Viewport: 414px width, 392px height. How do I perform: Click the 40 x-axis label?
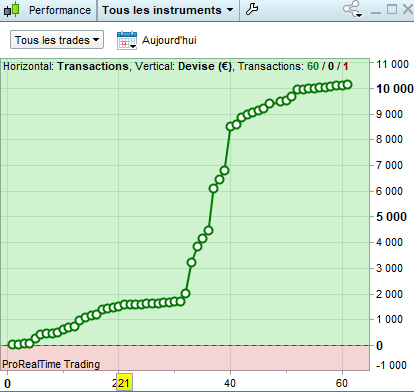pyautogui.click(x=230, y=383)
